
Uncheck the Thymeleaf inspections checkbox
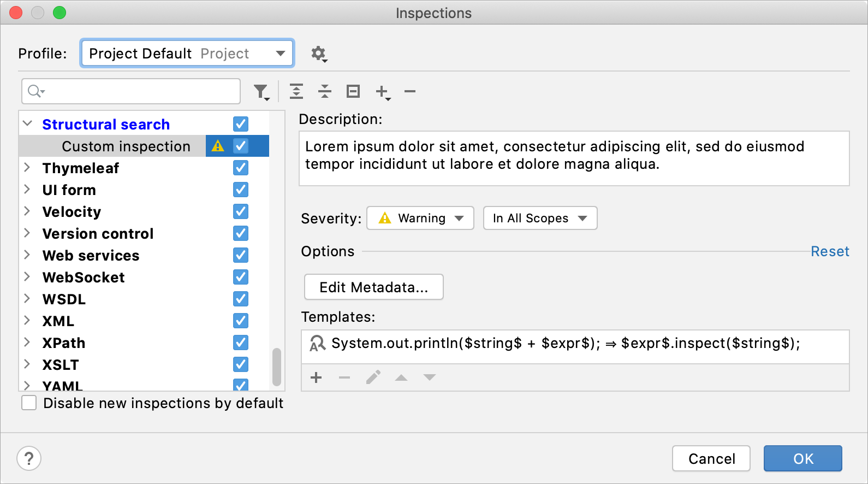point(241,168)
